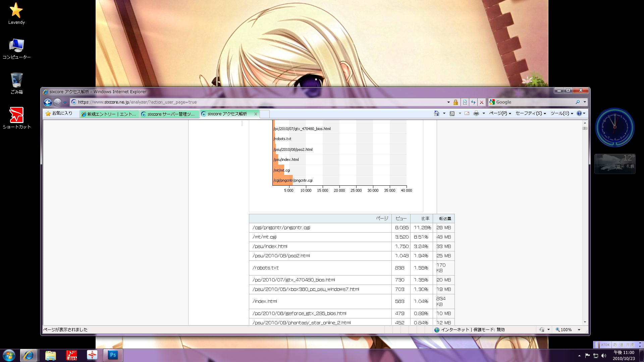The image size is (644, 362).
Task: Click the /pc/2010/07/gtx_470480_bios.html table row
Action: click(352, 280)
